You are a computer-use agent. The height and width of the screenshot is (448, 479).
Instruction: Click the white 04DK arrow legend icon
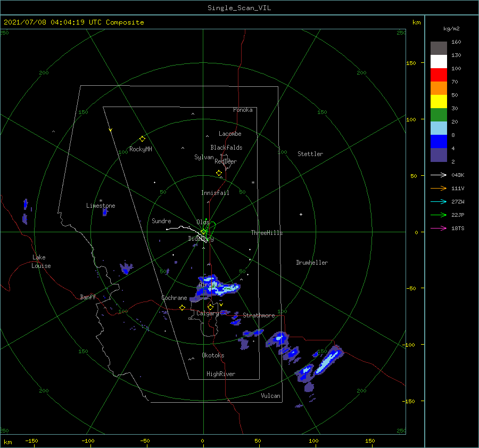click(439, 175)
